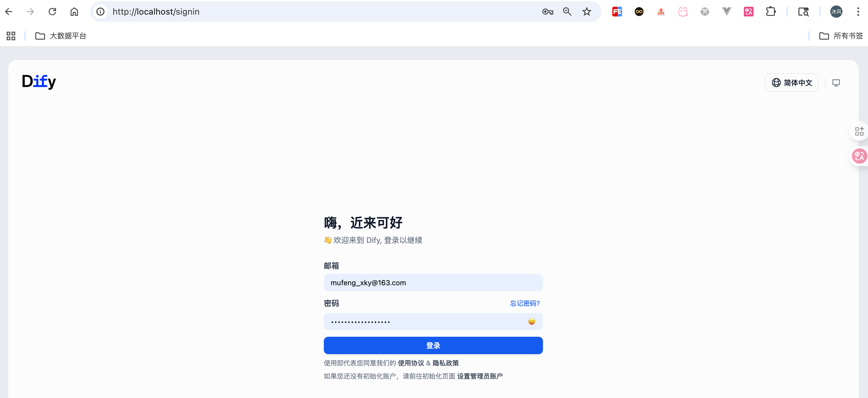The height and width of the screenshot is (398, 868).
Task: Toggle password visibility with the emoji icon
Action: click(531, 322)
